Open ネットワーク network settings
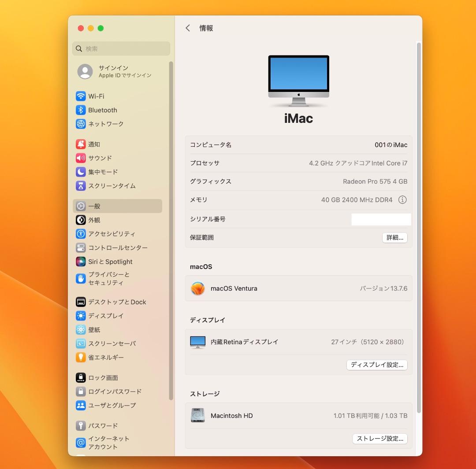The width and height of the screenshot is (476, 469). (x=106, y=124)
